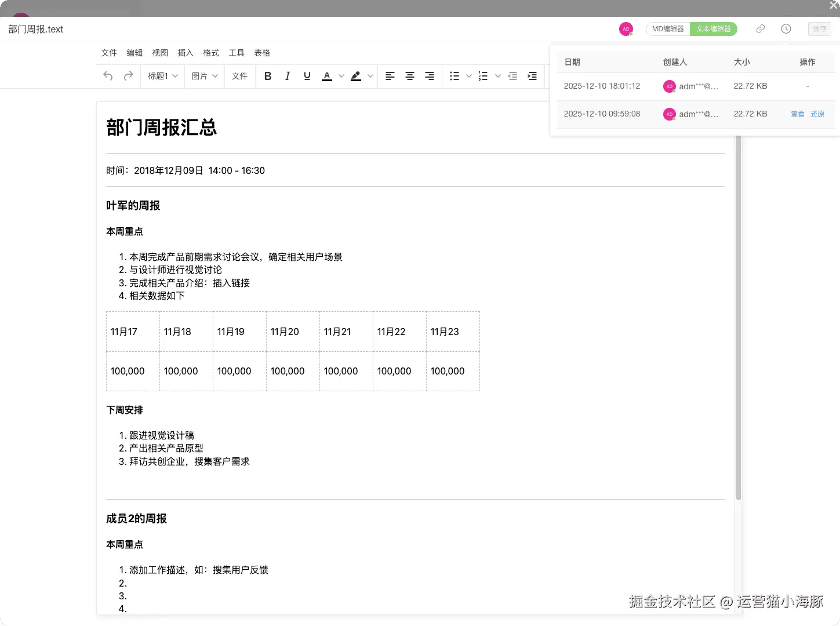
Task: View the 09:59:08 version via 查看
Action: click(x=798, y=114)
